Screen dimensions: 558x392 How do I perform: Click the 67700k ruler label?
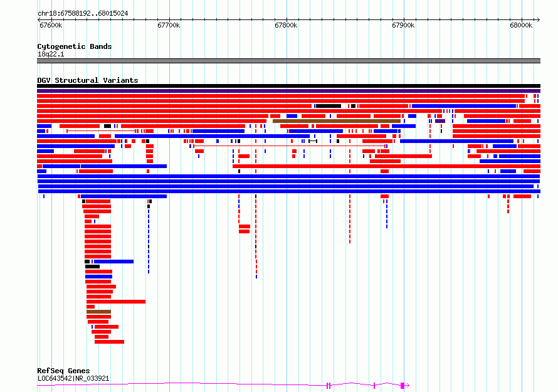[169, 25]
